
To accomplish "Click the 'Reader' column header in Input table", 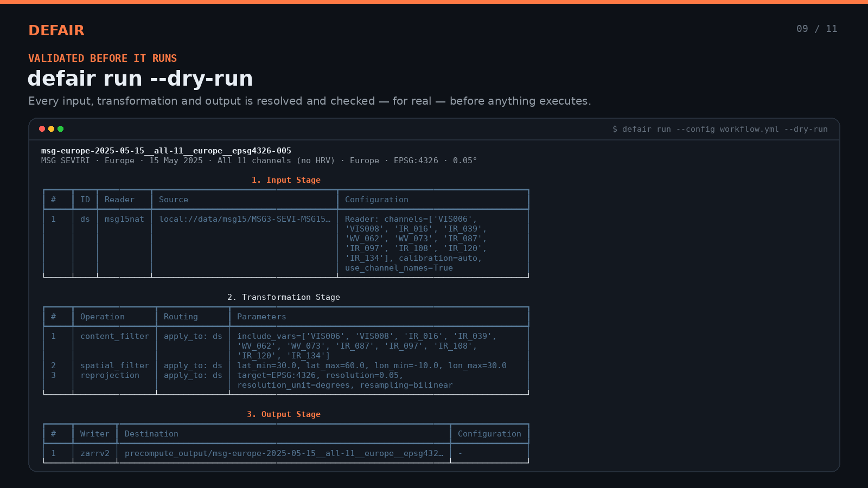I will [119, 200].
